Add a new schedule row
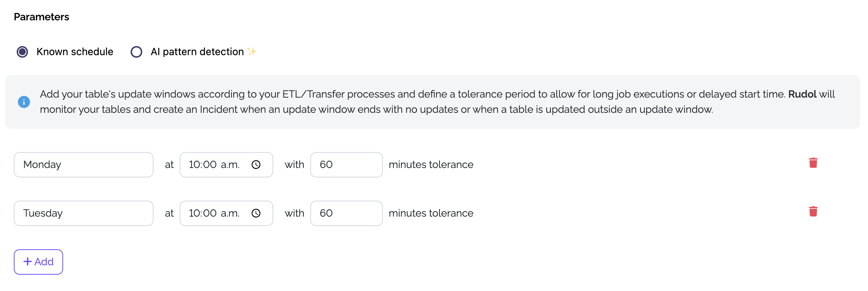The width and height of the screenshot is (868, 291). tap(38, 262)
